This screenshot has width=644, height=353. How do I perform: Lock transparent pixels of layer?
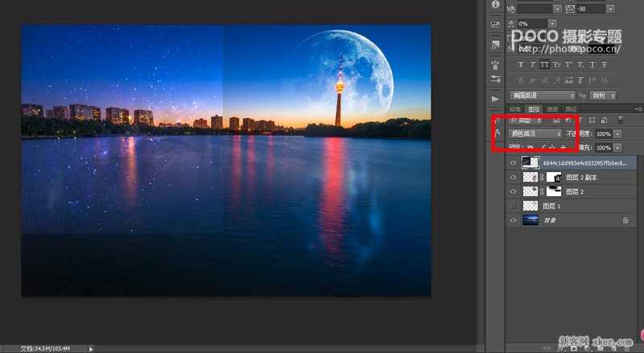(530, 147)
